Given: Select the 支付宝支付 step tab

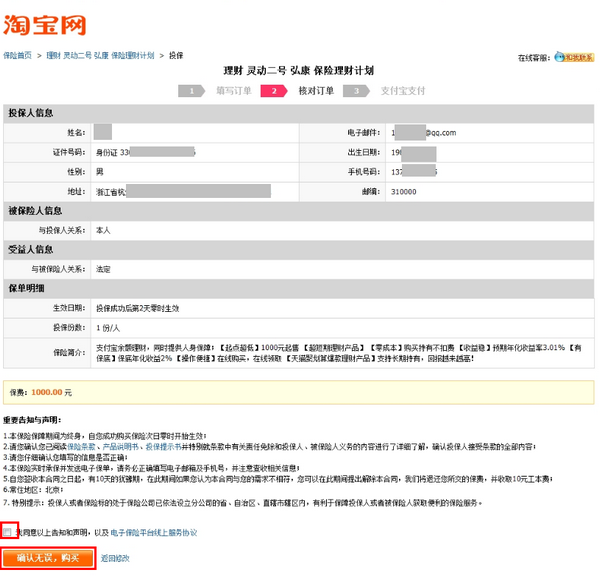Looking at the screenshot, I should 402,91.
